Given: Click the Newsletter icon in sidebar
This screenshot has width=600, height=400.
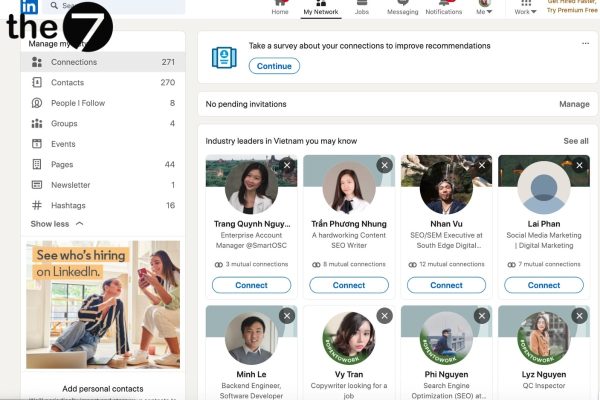Looking at the screenshot, I should tap(37, 185).
